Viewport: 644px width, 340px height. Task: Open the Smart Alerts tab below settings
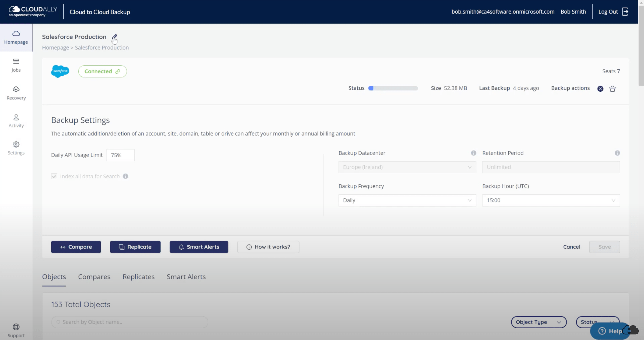(186, 277)
